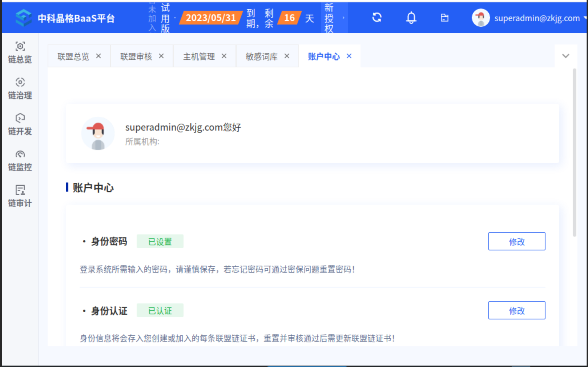
Task: Expand the tab list chevron dropdown
Action: coord(565,56)
